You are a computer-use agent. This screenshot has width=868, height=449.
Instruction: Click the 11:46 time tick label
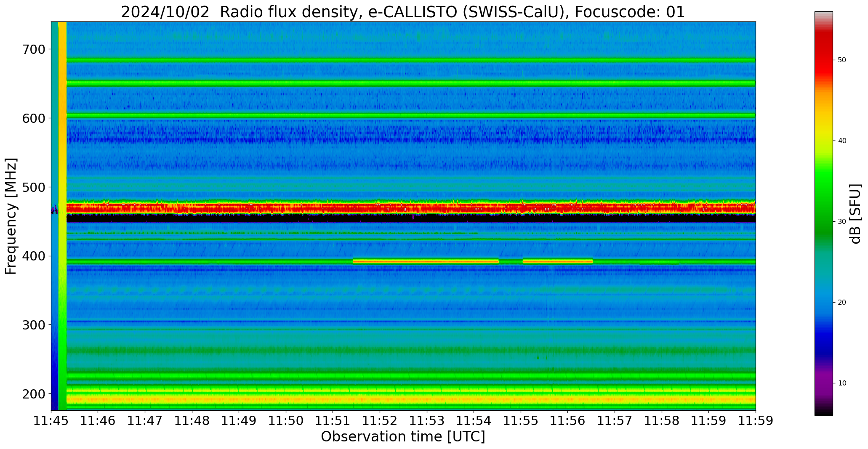(98, 421)
